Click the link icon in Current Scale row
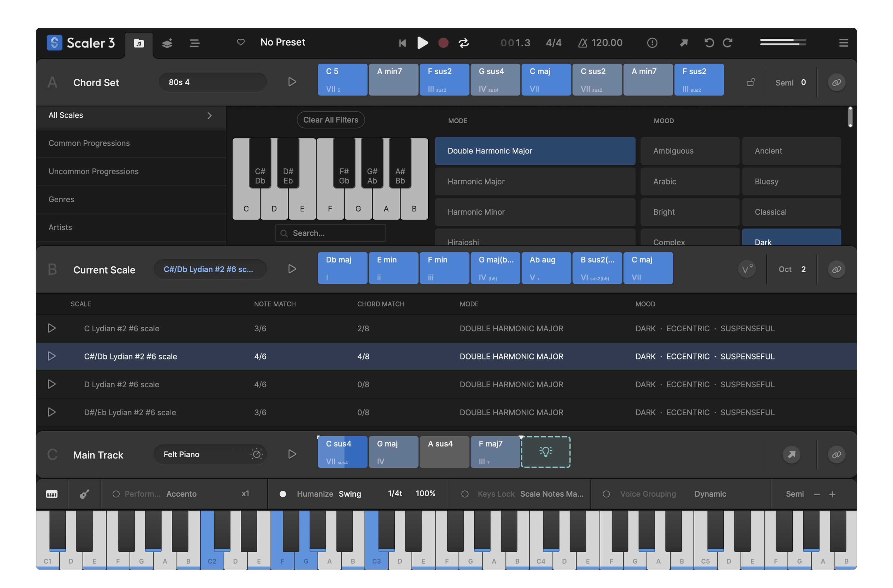 coord(836,270)
